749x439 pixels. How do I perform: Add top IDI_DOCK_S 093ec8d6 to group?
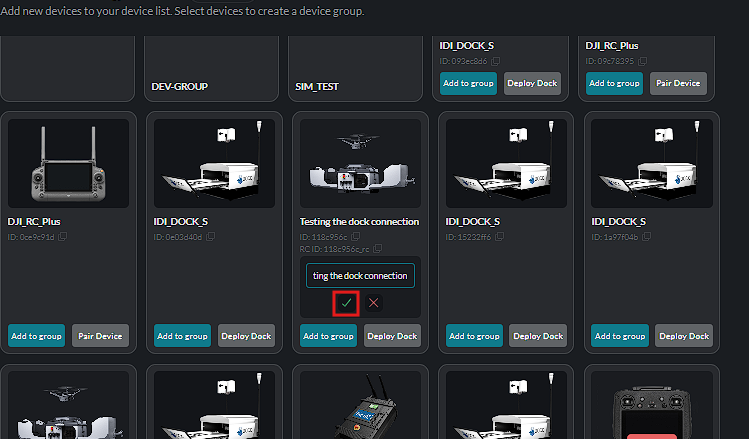pos(468,83)
